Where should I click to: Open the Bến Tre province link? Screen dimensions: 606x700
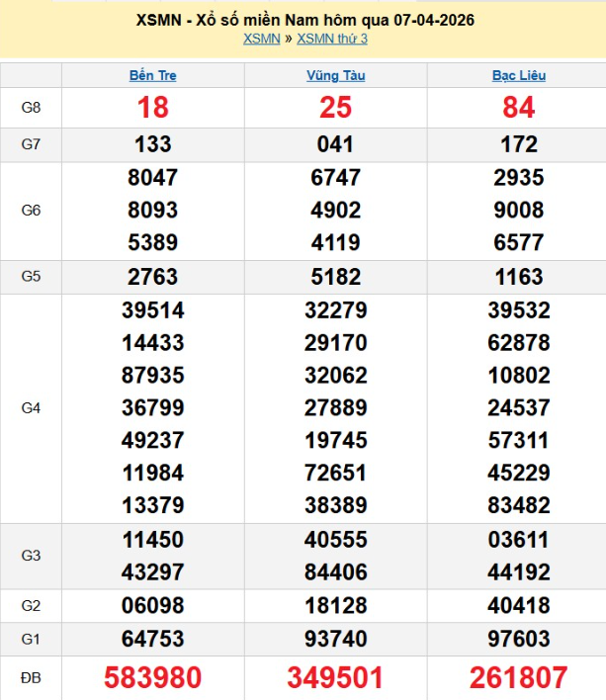click(x=153, y=75)
